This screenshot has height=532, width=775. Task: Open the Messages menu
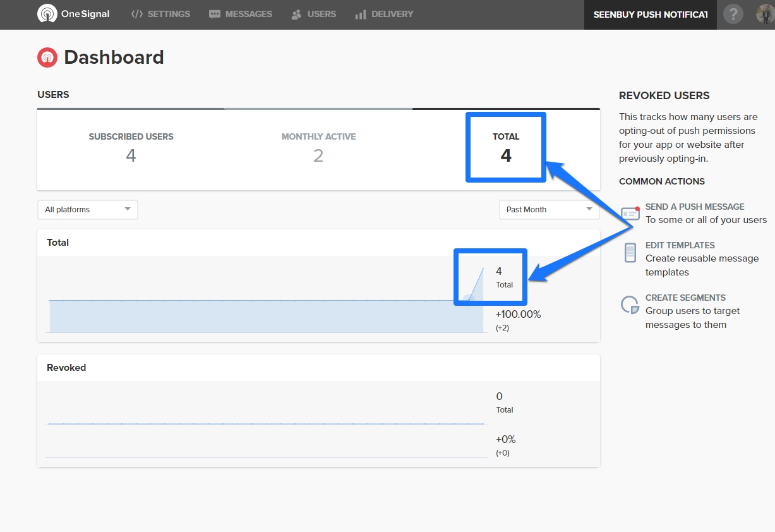point(241,14)
